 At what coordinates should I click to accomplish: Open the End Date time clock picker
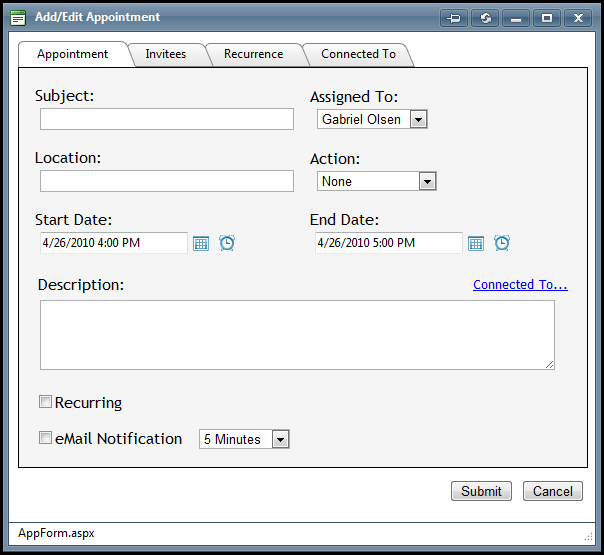click(x=502, y=243)
